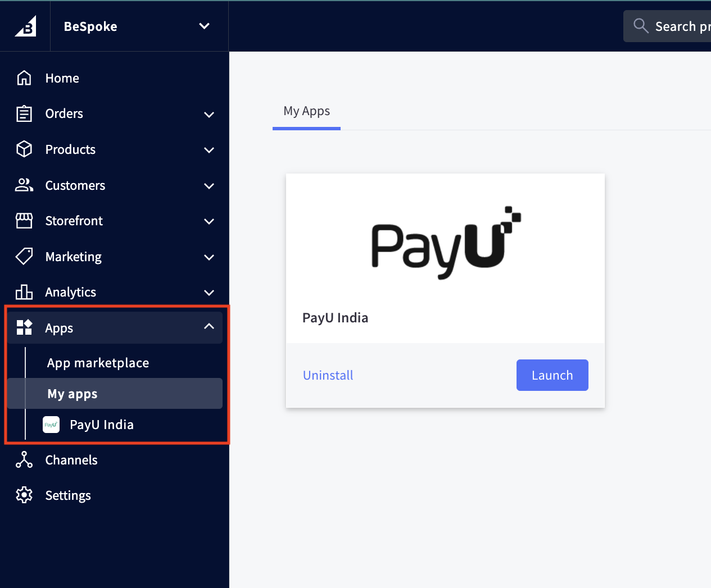The image size is (711, 588).
Task: Expand the Orders menu chevron
Action: click(x=209, y=115)
